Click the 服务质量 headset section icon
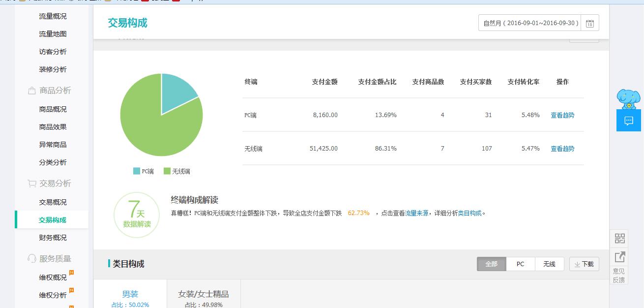The image size is (644, 308). pyautogui.click(x=31, y=259)
